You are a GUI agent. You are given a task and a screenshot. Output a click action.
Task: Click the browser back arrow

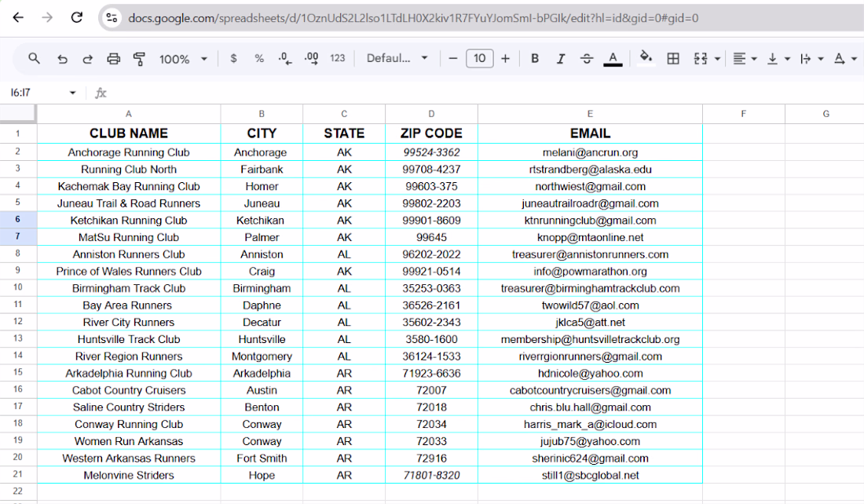18,17
